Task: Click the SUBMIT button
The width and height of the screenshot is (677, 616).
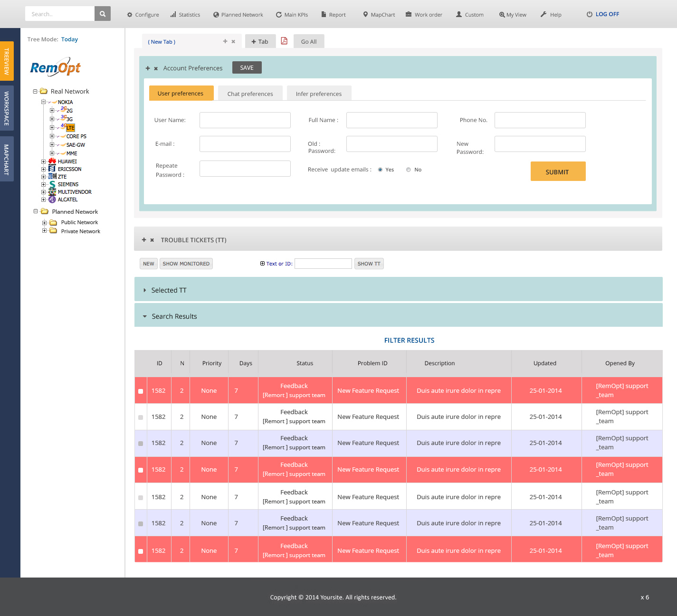Action: point(558,171)
